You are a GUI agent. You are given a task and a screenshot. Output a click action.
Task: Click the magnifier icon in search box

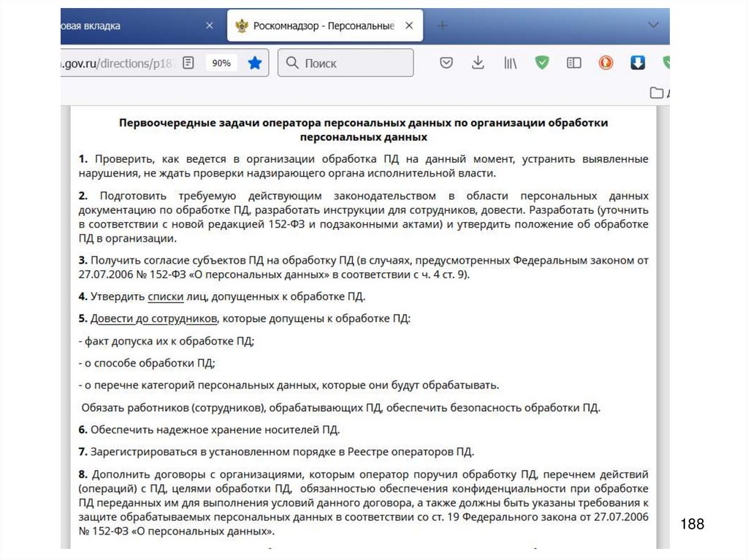pos(292,63)
